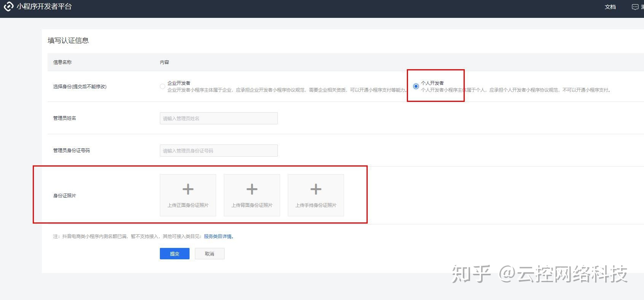
Task: Click the 填写认证信息 heading
Action: [x=68, y=41]
